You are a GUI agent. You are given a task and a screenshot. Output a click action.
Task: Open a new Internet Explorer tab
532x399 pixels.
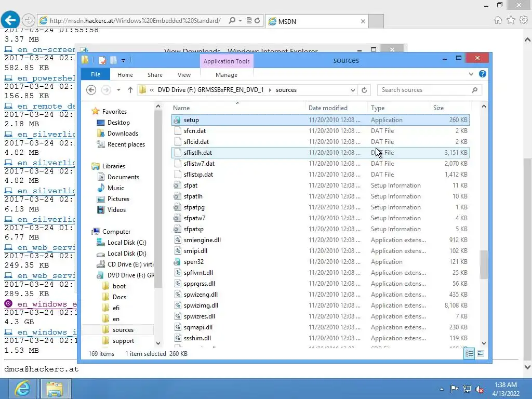376,21
